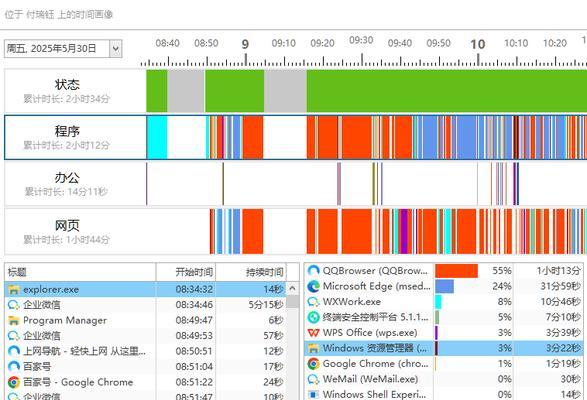
Task: Select the 网页 timeline row
Action: pos(295,231)
